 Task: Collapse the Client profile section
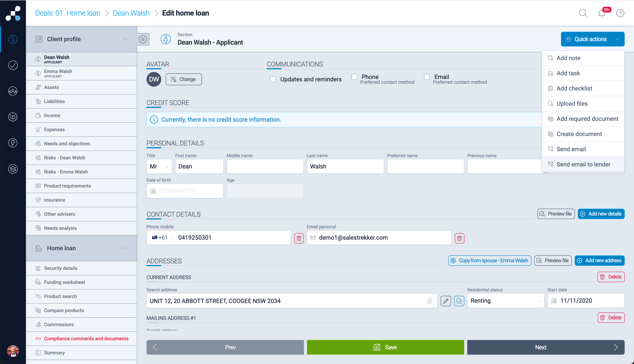click(125, 39)
